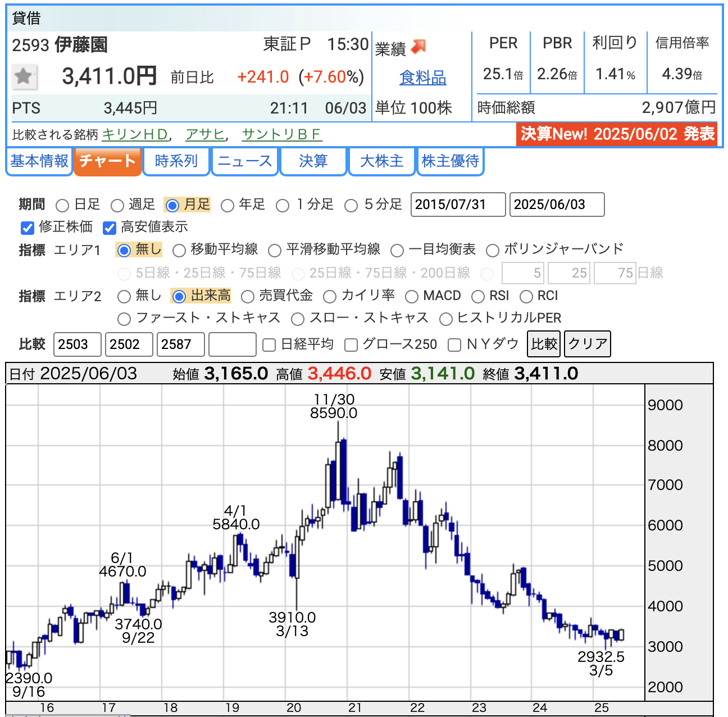Select 1分足 period radio
The image size is (728, 717).
point(283,205)
